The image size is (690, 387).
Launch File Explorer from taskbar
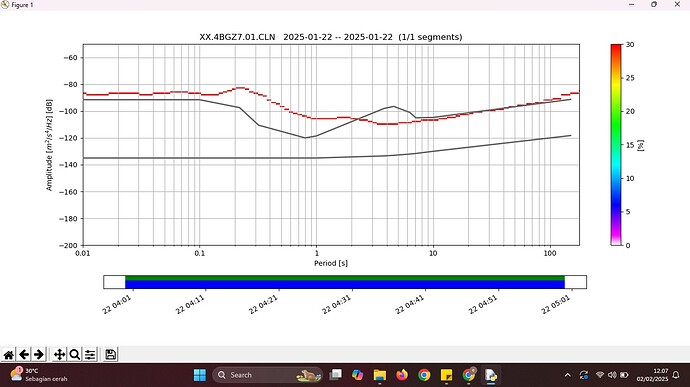pyautogui.click(x=380, y=375)
